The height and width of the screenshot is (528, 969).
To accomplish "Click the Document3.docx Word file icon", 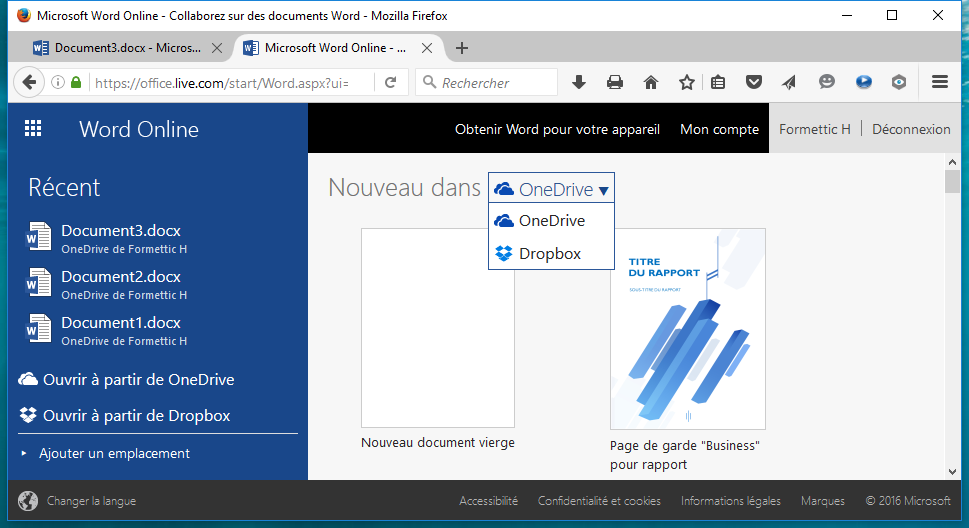I will click(x=38, y=237).
